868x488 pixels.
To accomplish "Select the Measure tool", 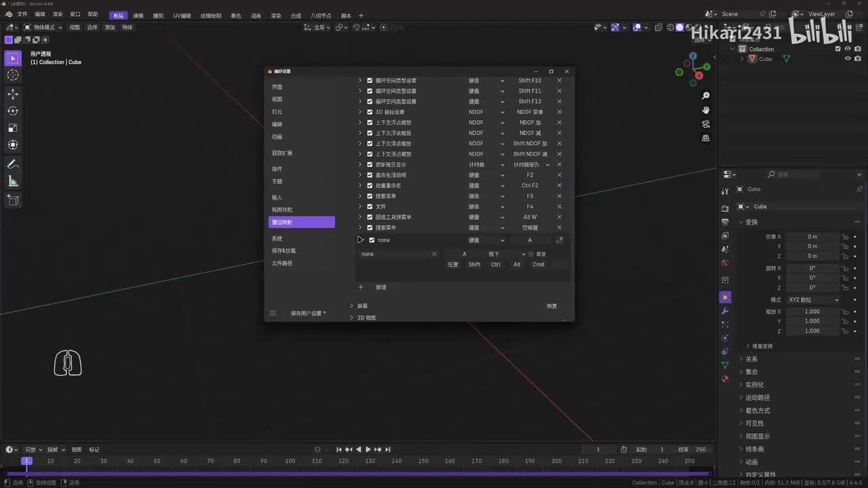I will tap(13, 181).
